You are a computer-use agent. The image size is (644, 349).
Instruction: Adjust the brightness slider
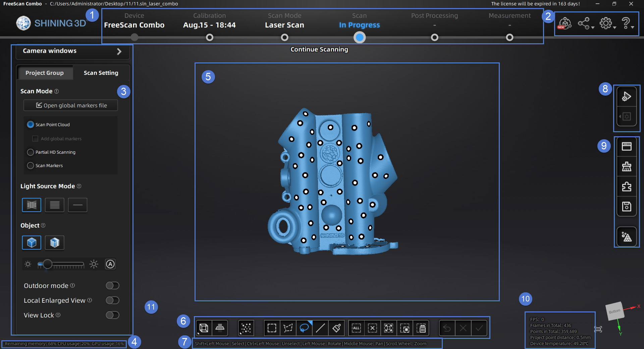tap(48, 264)
